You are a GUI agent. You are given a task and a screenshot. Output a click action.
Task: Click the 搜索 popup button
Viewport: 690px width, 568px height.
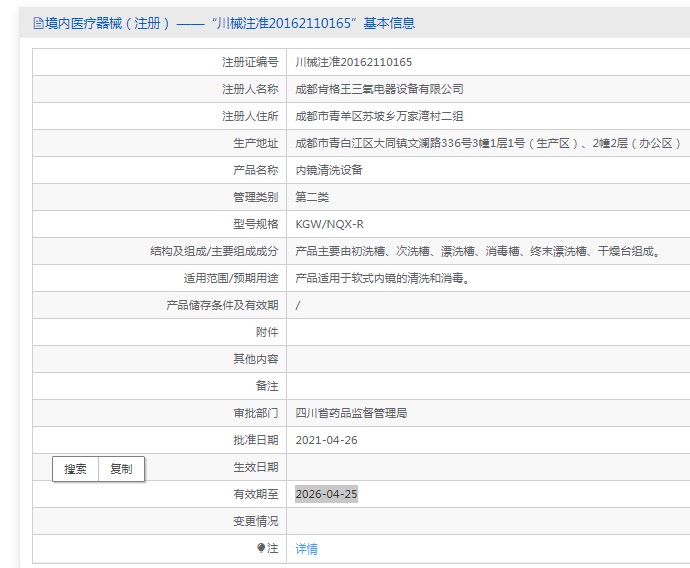tap(75, 469)
